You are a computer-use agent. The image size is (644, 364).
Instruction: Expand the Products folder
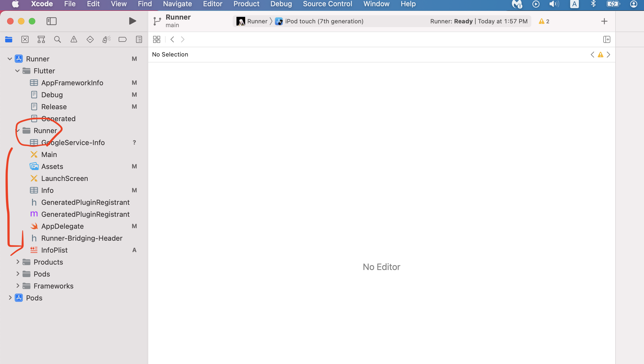click(x=17, y=262)
